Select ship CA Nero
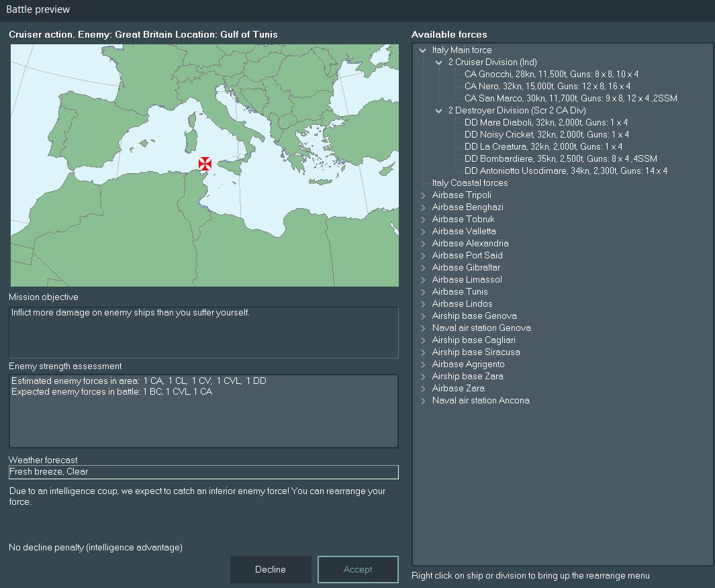The width and height of the screenshot is (715, 588). pyautogui.click(x=547, y=86)
